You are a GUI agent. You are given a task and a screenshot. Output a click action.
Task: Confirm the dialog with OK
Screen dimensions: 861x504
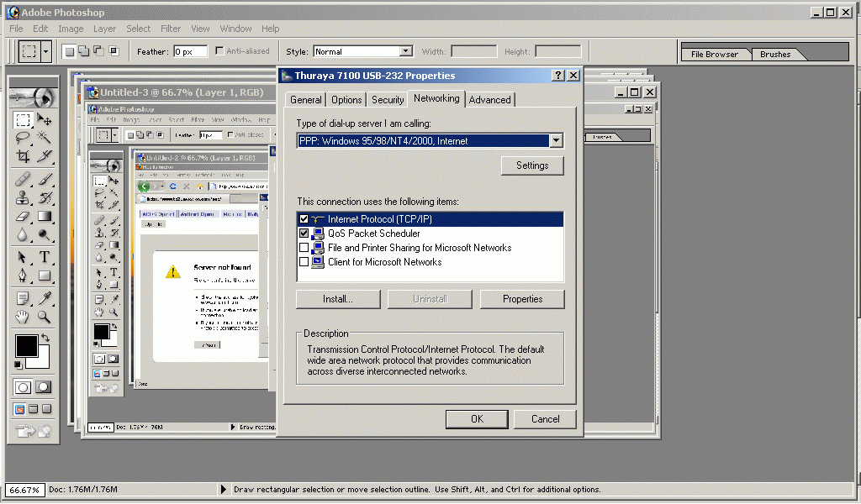point(478,419)
